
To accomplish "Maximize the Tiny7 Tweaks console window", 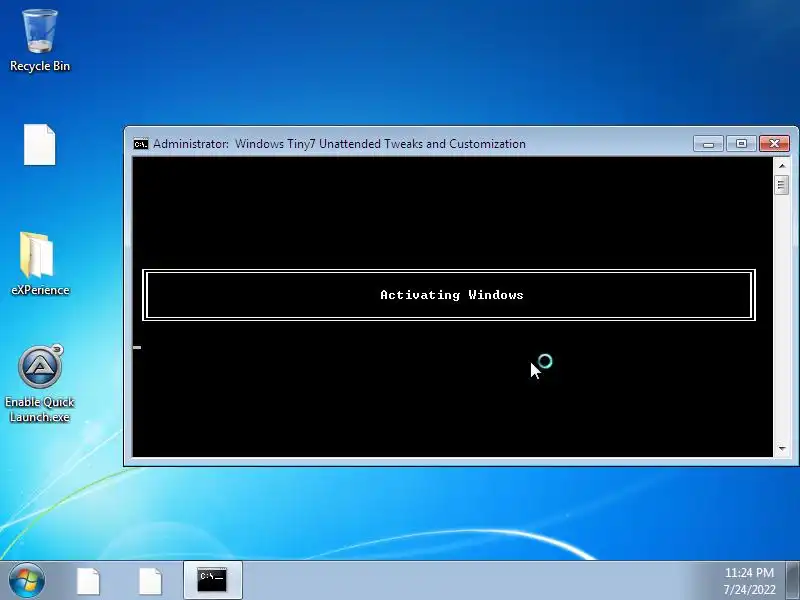I will coord(741,144).
